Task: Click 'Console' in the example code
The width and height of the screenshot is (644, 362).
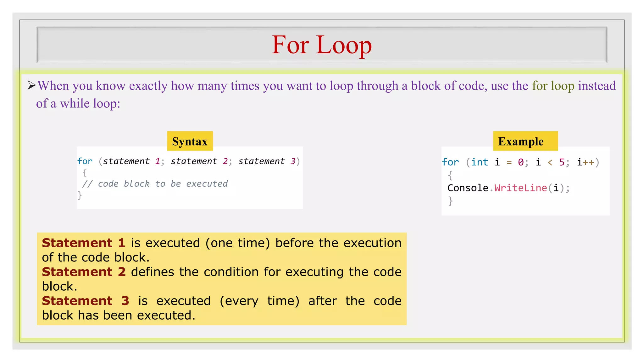Action: pos(468,188)
